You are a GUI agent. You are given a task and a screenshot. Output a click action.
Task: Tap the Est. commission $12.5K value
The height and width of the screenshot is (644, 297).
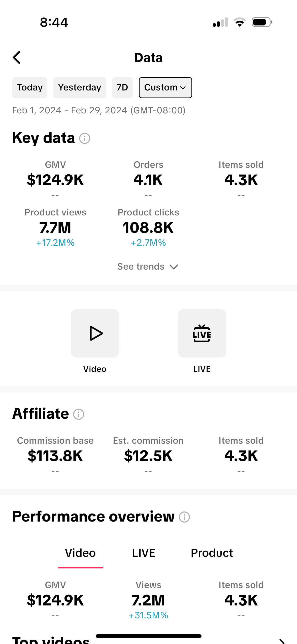pos(148,456)
